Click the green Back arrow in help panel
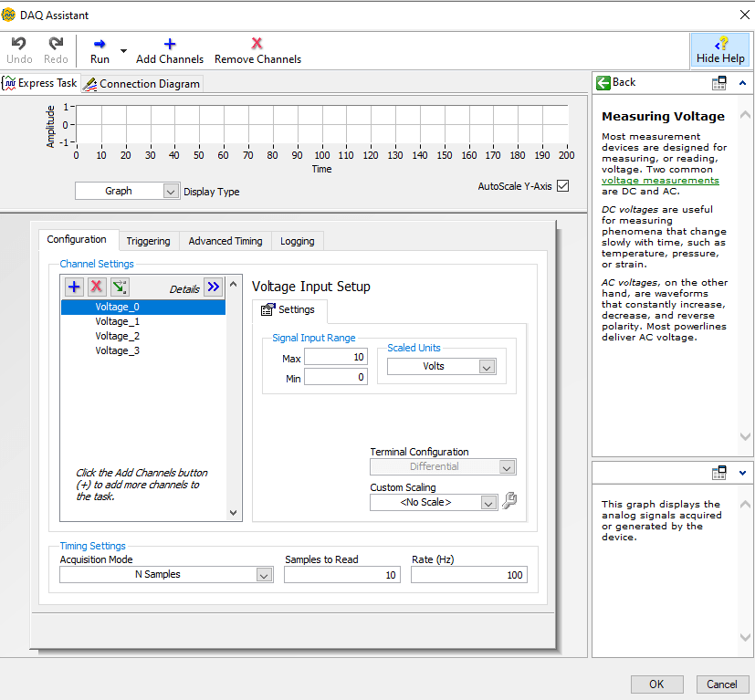755x700 pixels. pyautogui.click(x=603, y=82)
